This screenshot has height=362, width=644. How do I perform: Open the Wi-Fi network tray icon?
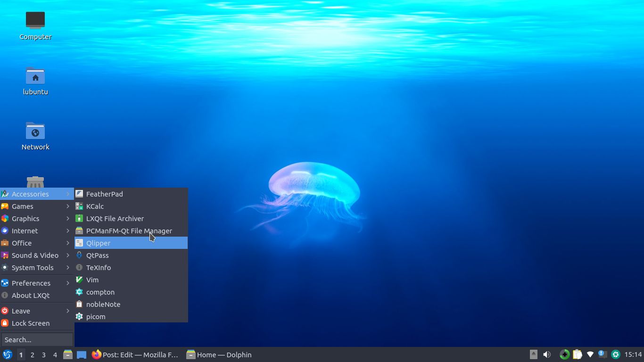(x=590, y=354)
